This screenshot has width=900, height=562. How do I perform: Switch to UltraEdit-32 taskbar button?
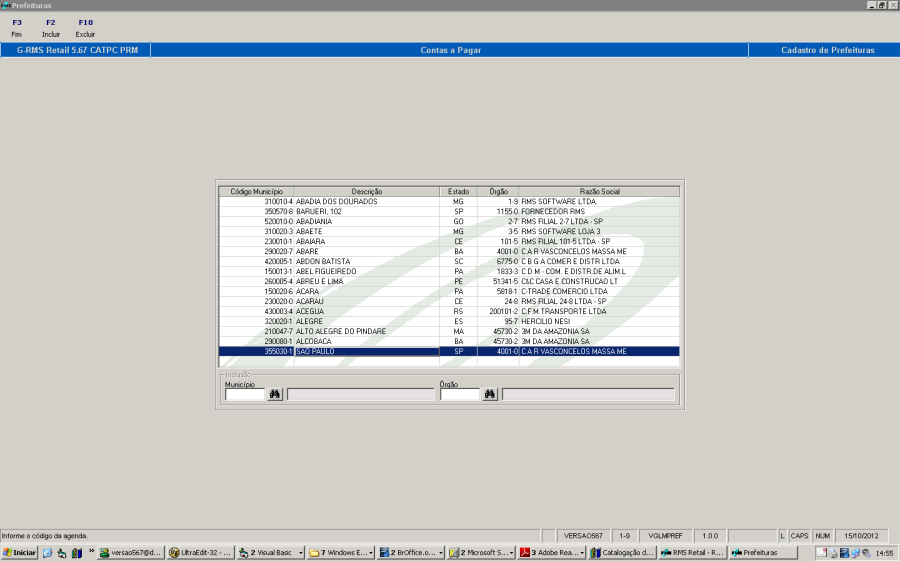click(201, 552)
